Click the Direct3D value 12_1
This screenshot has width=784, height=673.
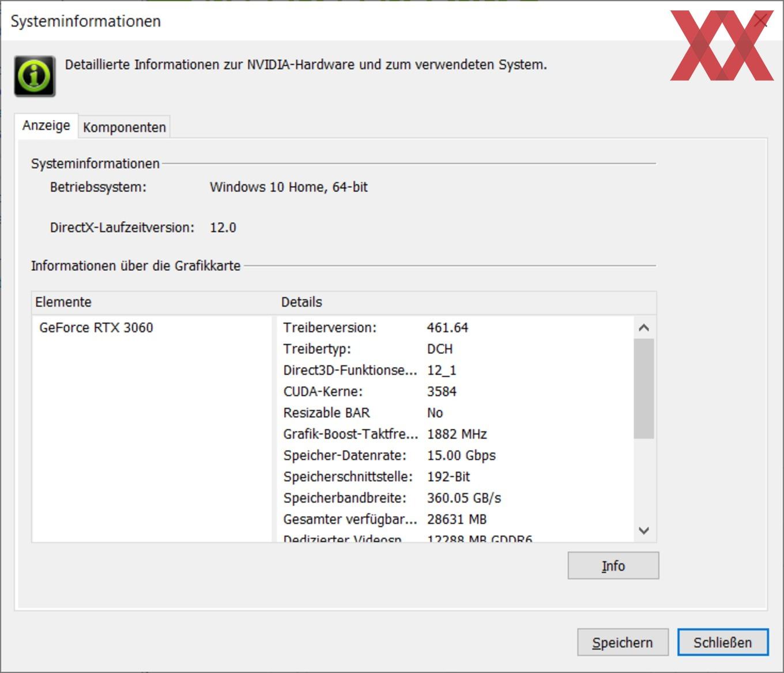[x=442, y=370]
